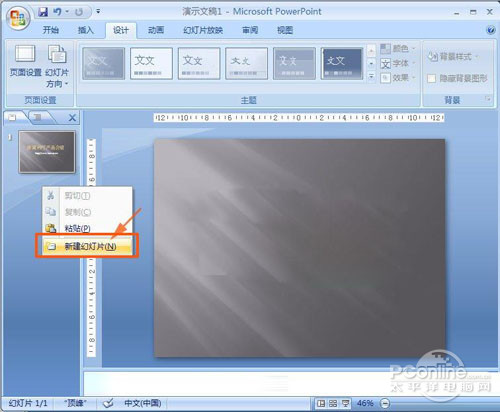Click the “顶峰” theme name in status bar
The height and width of the screenshot is (412, 500).
tap(75, 404)
